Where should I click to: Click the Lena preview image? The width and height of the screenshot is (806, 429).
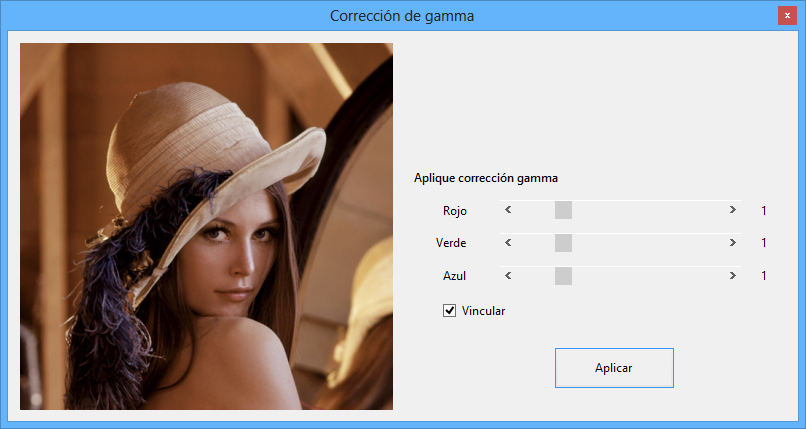pyautogui.click(x=207, y=226)
